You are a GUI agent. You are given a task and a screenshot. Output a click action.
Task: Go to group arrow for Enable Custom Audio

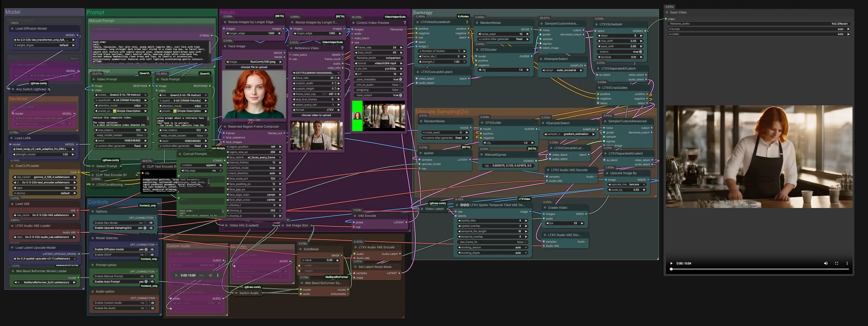(x=152, y=303)
